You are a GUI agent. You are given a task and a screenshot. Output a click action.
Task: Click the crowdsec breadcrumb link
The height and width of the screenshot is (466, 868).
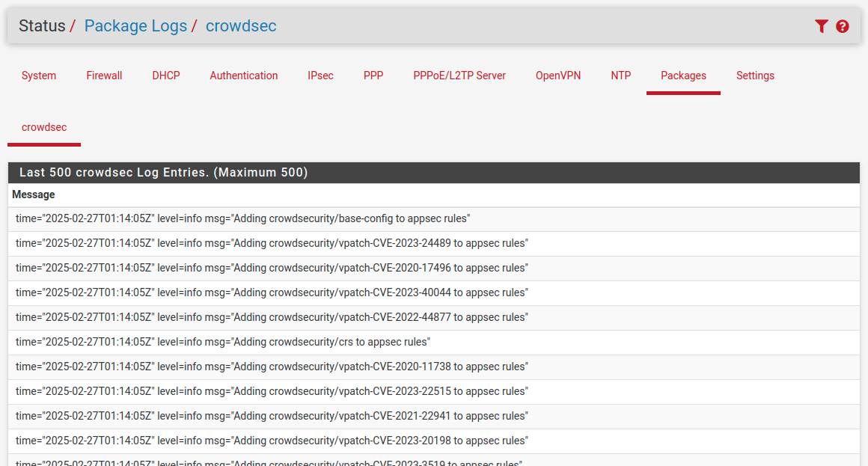(x=241, y=26)
